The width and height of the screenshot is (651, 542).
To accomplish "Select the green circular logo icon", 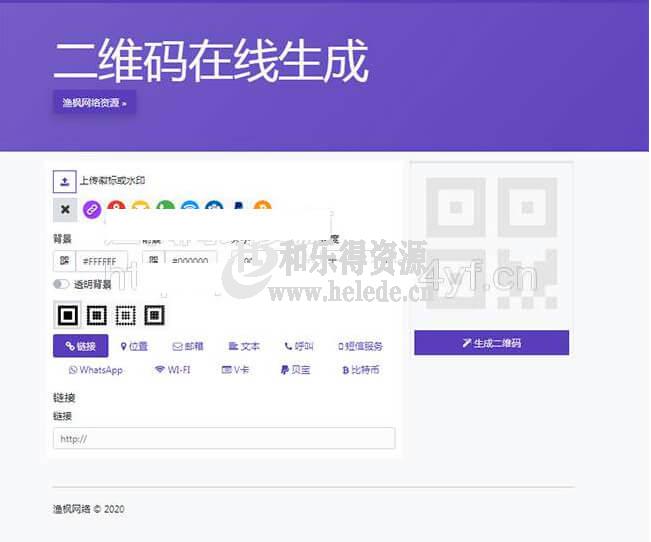I will point(165,206).
